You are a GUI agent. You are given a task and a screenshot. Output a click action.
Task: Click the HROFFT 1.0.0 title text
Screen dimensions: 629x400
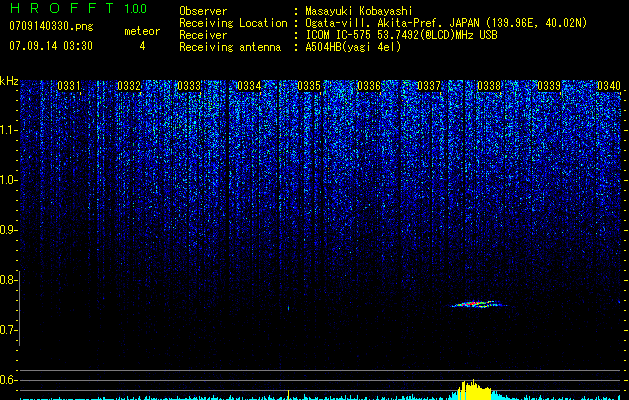[x=78, y=8]
